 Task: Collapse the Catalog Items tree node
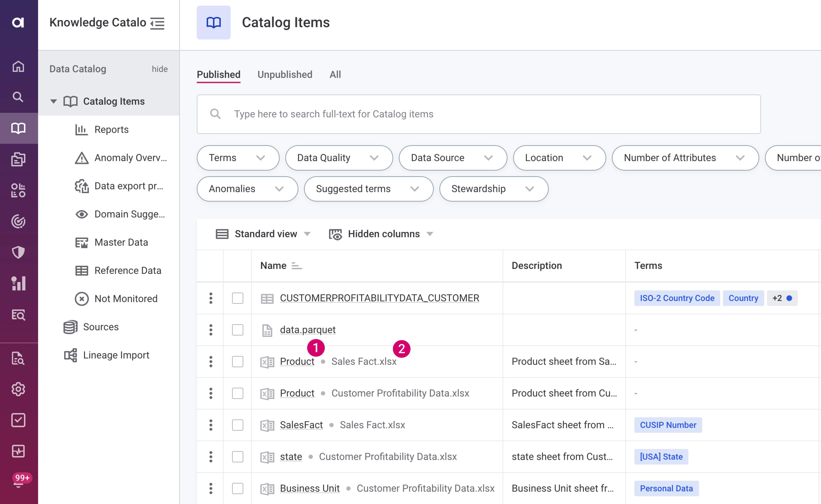point(53,101)
